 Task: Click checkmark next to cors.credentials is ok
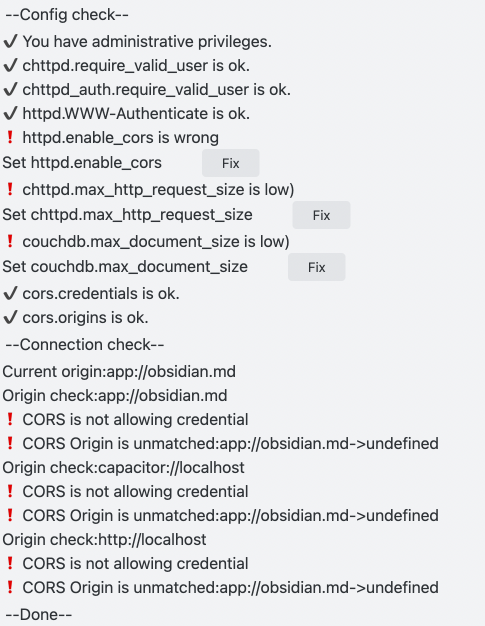10,293
